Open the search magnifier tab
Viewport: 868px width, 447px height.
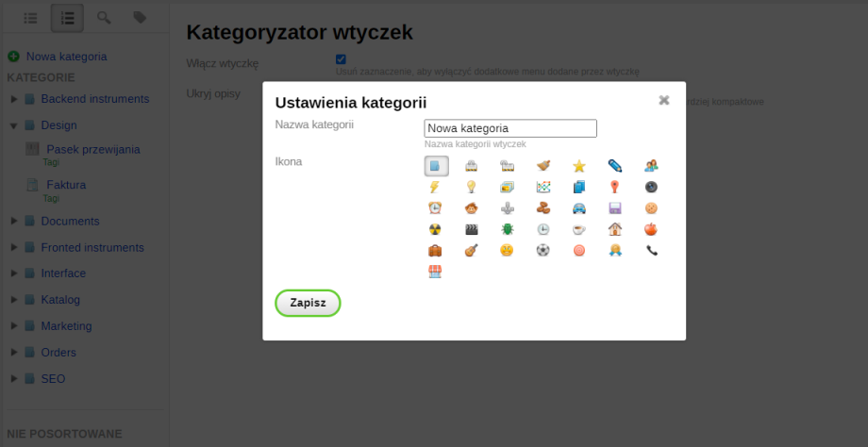pyautogui.click(x=104, y=18)
